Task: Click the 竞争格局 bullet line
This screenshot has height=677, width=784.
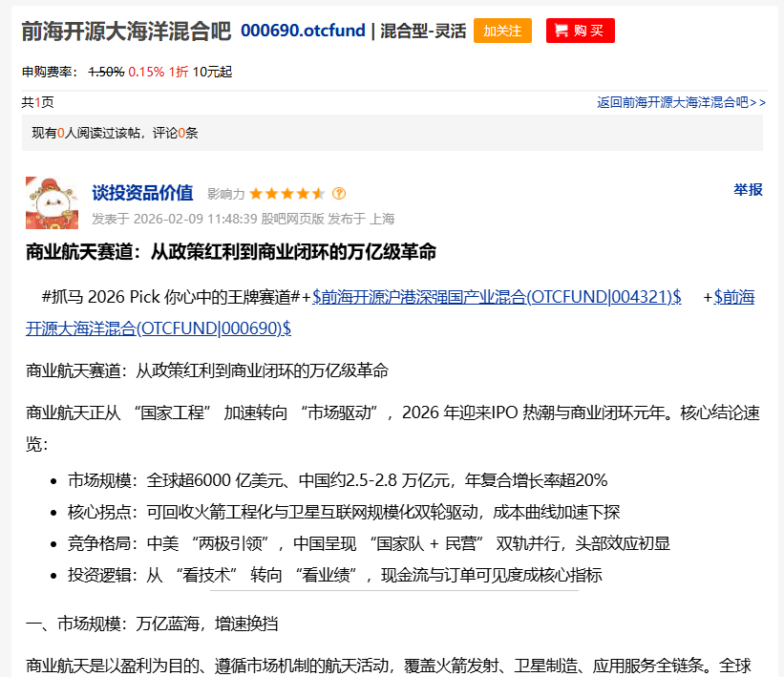Action: pyautogui.click(x=369, y=543)
